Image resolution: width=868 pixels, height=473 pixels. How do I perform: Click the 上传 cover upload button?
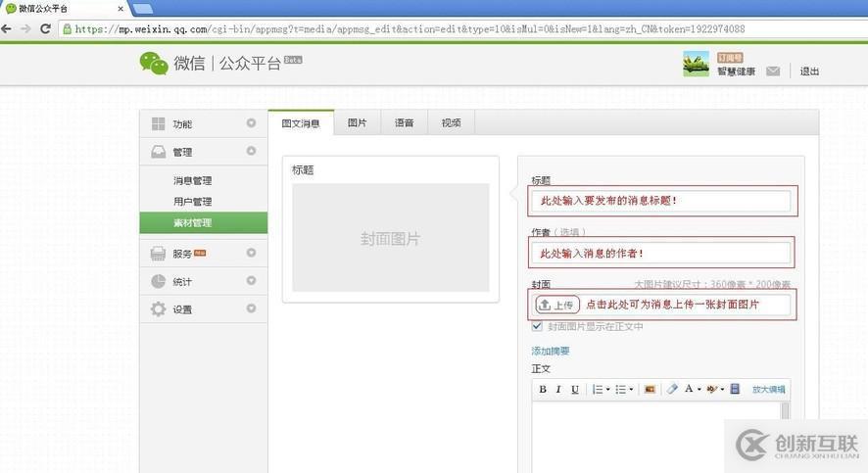click(x=557, y=305)
